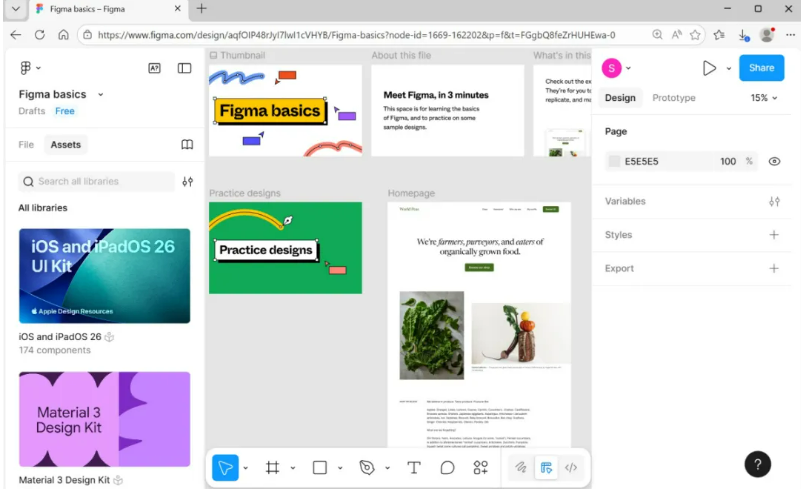
Task: Open the zoom level 15% dropdown
Action: pyautogui.click(x=764, y=98)
